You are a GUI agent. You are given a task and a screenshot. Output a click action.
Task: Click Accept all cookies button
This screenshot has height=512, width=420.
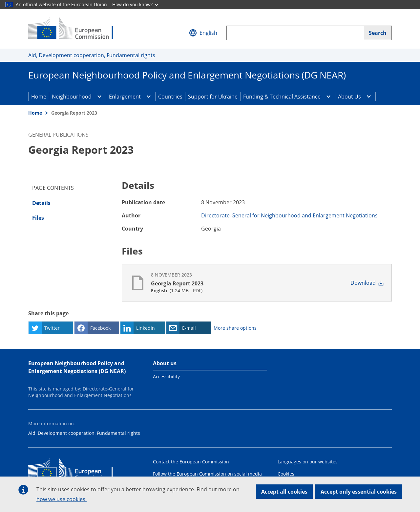point(284,492)
